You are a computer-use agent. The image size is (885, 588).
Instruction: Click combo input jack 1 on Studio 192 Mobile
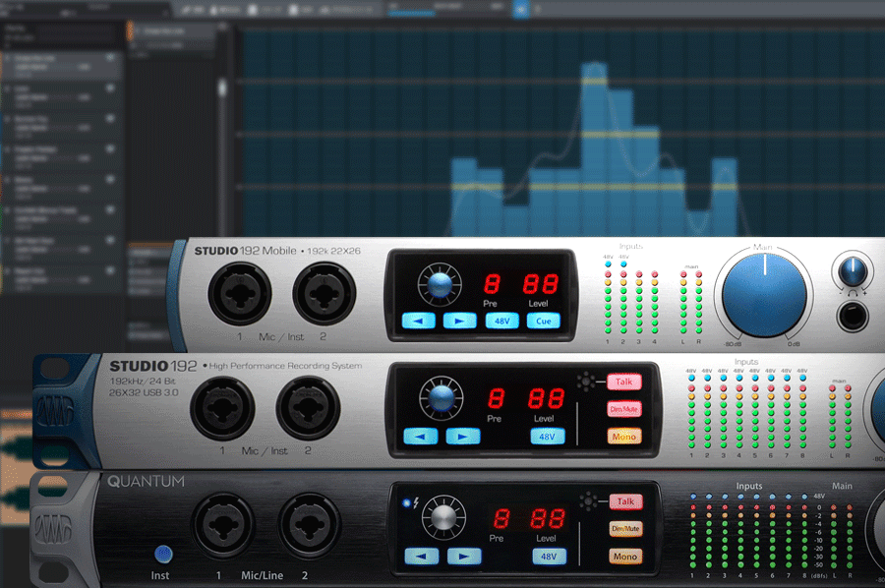pos(240,293)
